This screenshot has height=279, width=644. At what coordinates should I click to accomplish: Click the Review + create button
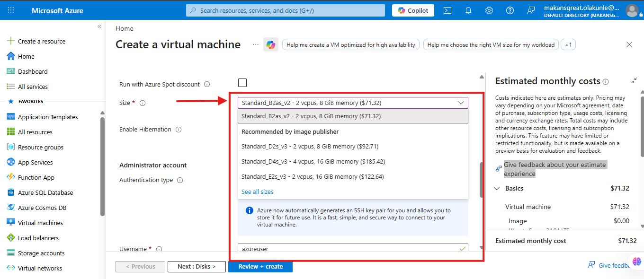260,267
